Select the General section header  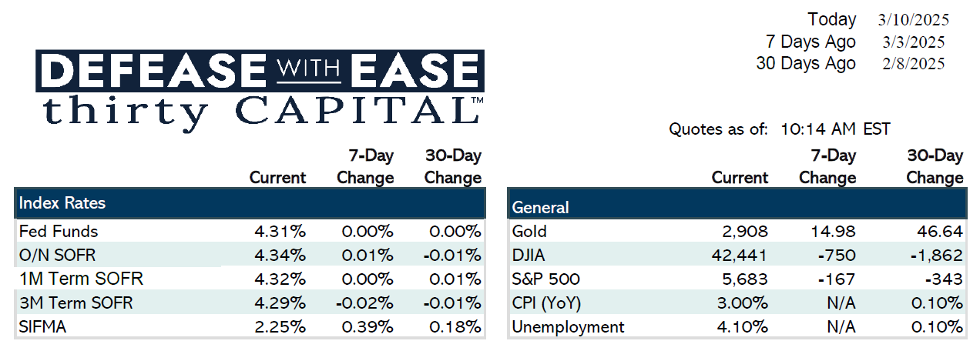(541, 207)
